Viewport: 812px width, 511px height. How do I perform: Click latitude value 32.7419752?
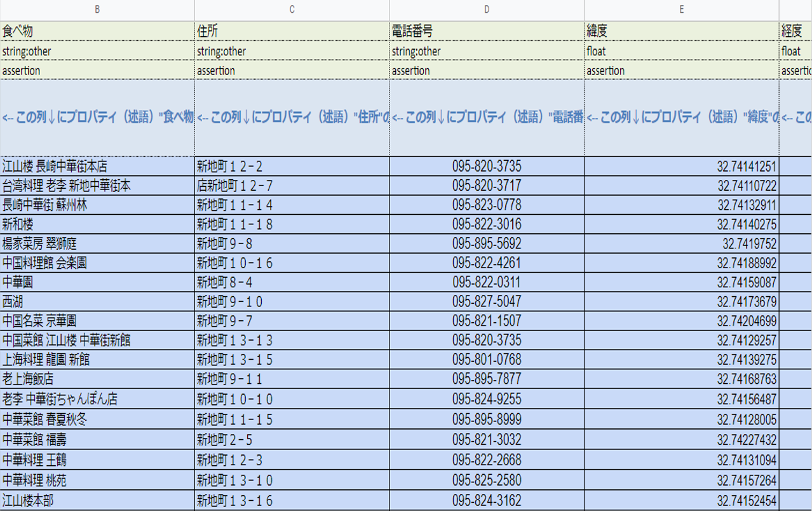click(x=681, y=243)
